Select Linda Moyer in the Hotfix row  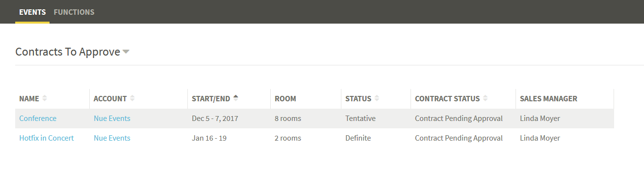[x=540, y=138]
